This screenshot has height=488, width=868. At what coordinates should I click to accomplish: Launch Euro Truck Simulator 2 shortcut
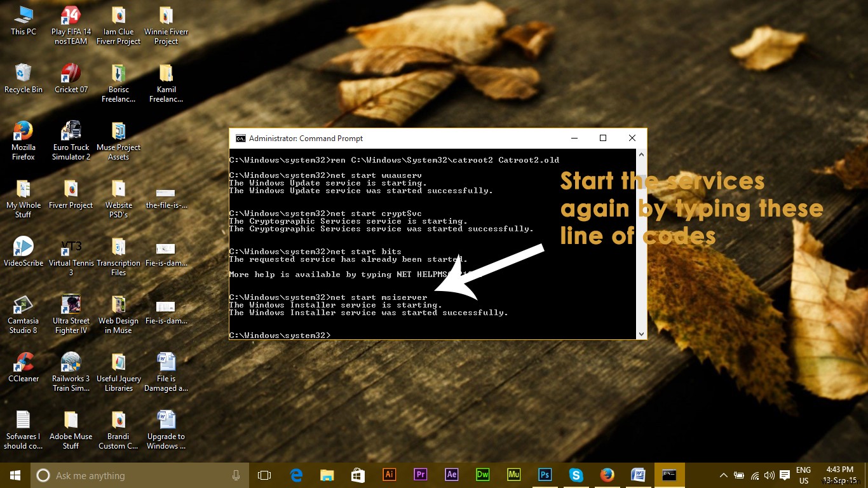71,141
